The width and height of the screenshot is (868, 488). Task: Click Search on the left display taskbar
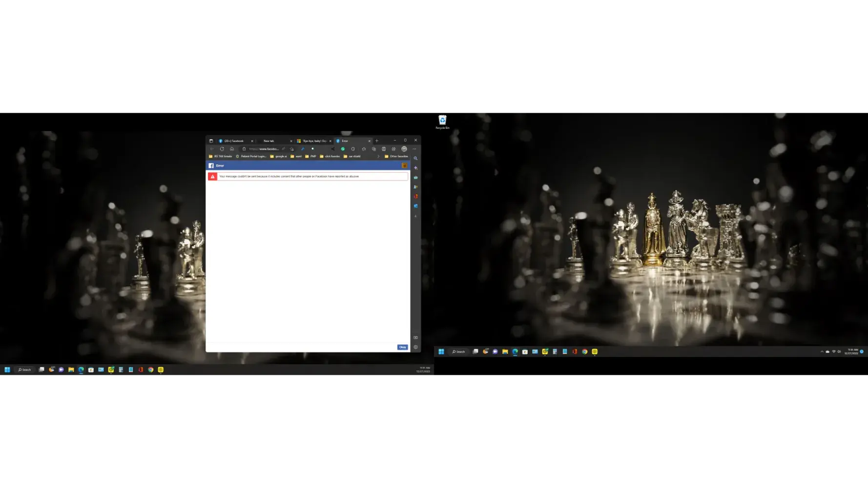tap(24, 369)
